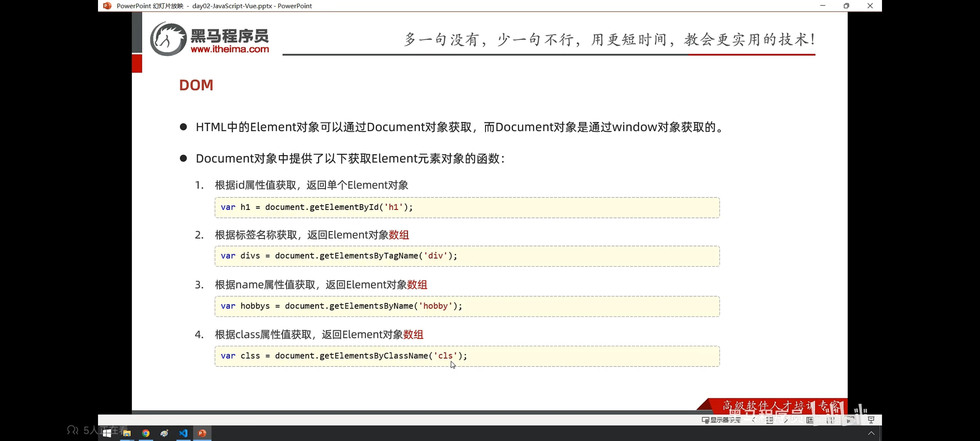Click the getElementsByName('hobby') code line
The image size is (980, 441).
click(x=341, y=306)
